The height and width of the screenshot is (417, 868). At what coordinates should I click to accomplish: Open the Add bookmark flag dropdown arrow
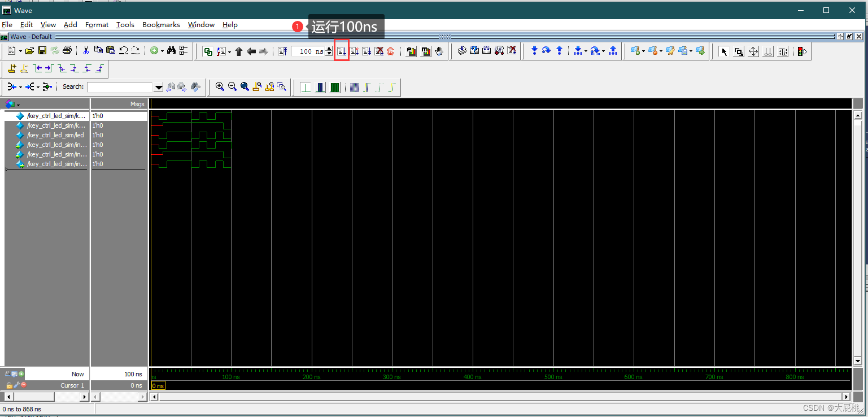pos(643,51)
